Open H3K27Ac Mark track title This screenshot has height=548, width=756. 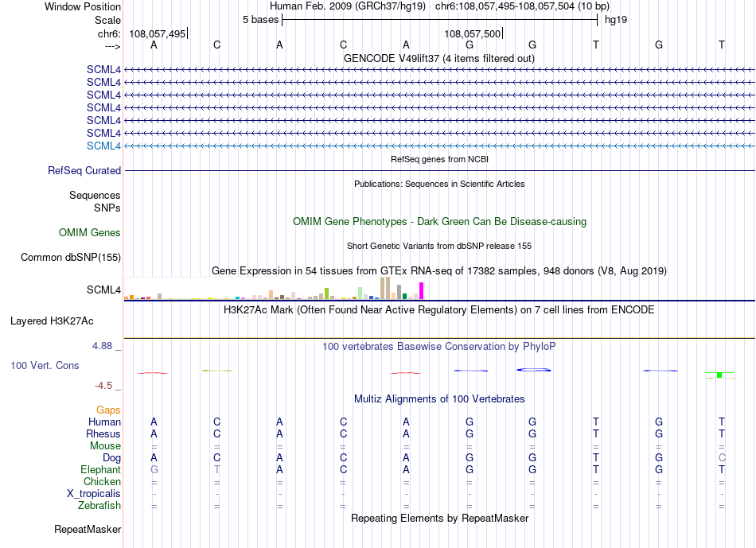(x=439, y=310)
